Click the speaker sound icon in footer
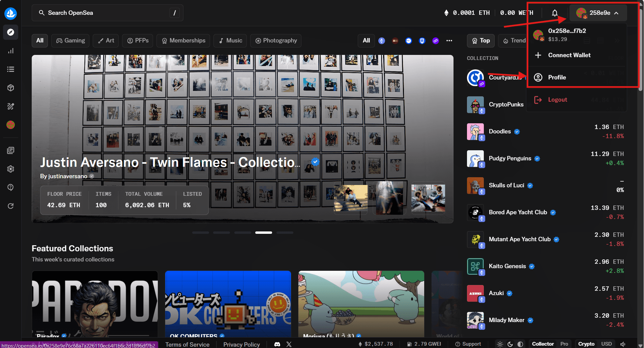The image size is (644, 348). (623, 344)
